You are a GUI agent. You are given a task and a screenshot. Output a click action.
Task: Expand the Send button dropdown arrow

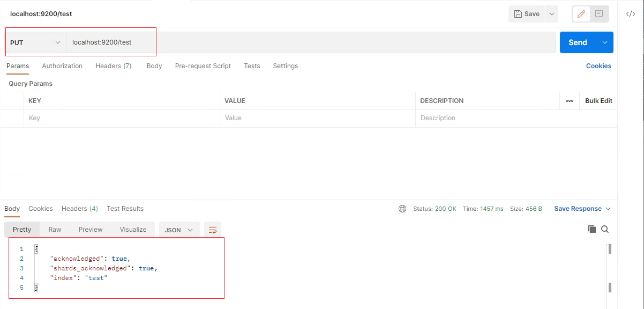605,42
